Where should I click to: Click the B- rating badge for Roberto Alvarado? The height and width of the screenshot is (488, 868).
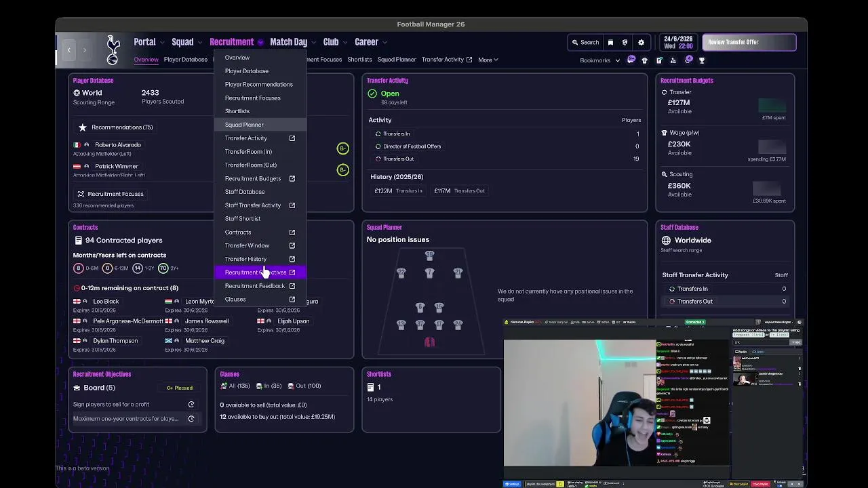(x=342, y=148)
